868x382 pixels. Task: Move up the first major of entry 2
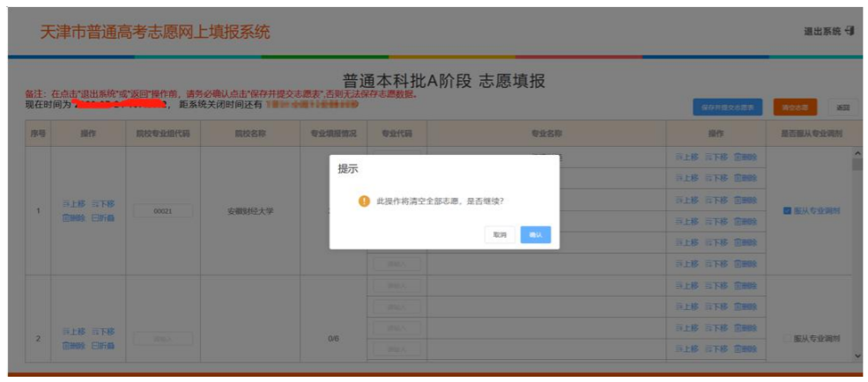click(686, 286)
